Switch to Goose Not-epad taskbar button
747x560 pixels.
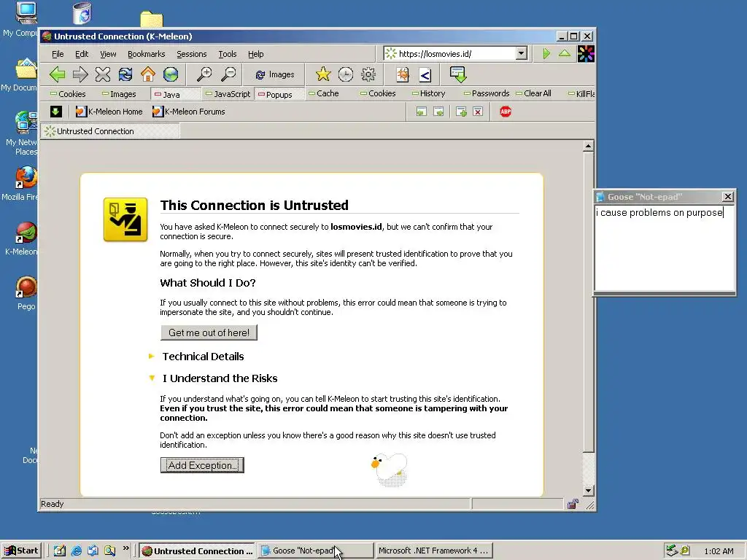pos(316,551)
